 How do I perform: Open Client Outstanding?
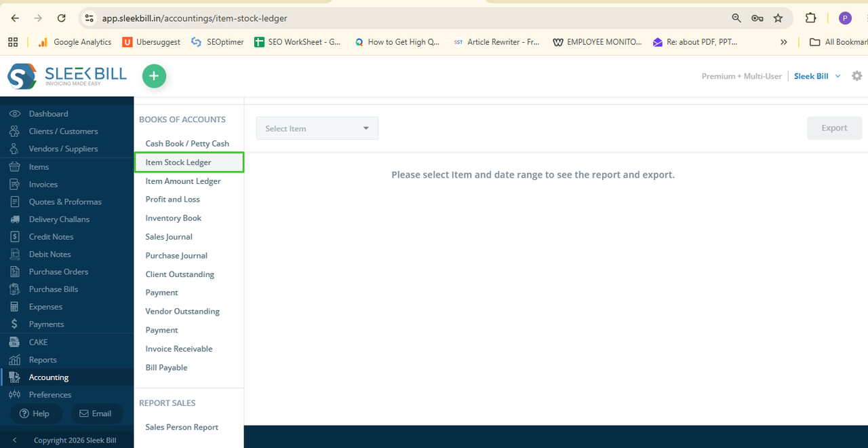[x=180, y=274]
